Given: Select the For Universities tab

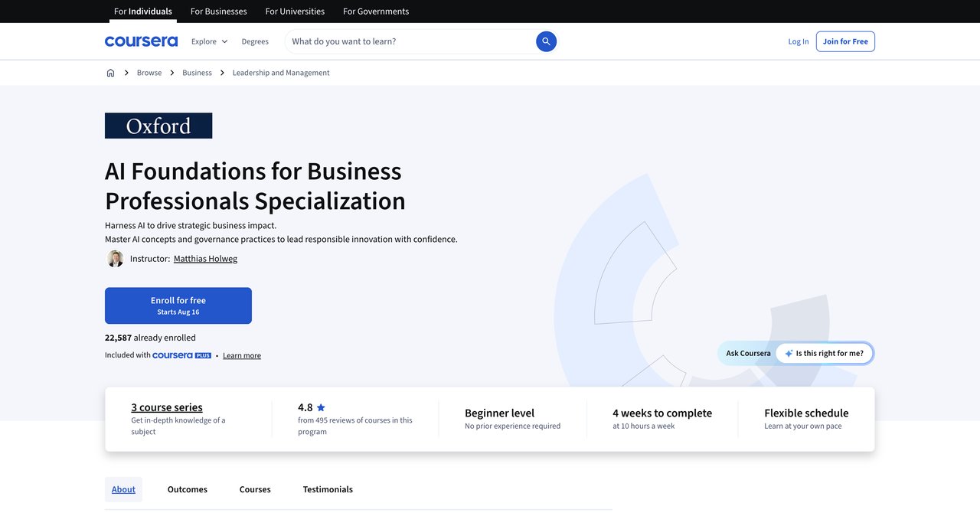Looking at the screenshot, I should click(x=295, y=11).
